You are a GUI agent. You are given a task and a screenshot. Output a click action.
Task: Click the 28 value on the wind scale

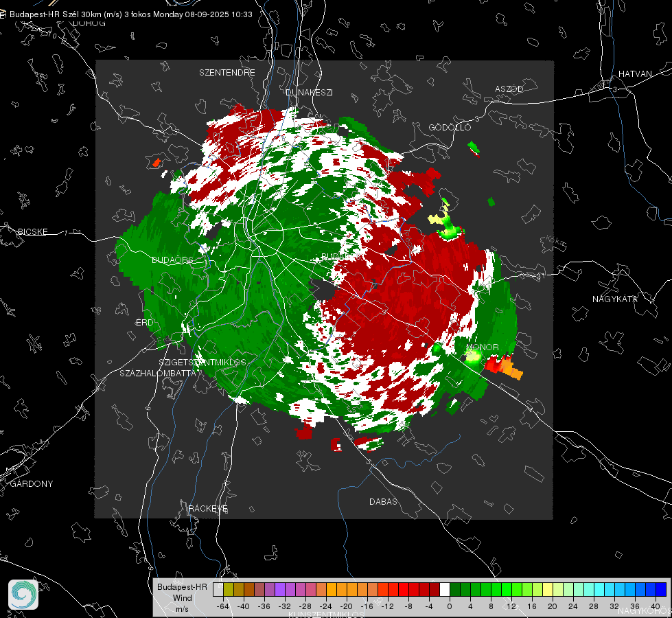(x=594, y=606)
